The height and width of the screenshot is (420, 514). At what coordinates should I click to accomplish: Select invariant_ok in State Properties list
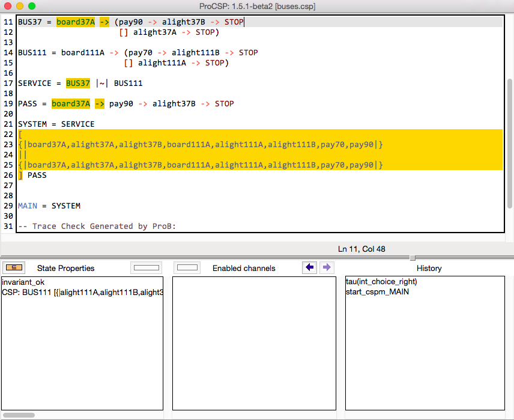point(23,282)
